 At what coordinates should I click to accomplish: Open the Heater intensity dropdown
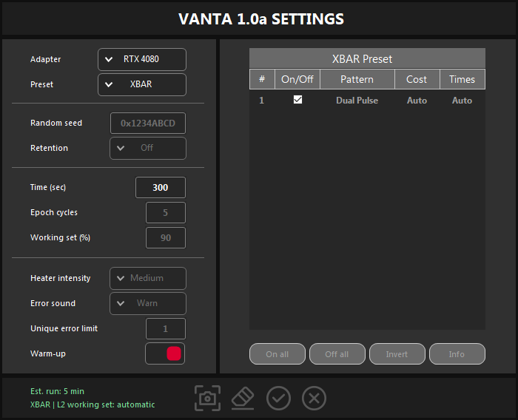[x=148, y=278]
